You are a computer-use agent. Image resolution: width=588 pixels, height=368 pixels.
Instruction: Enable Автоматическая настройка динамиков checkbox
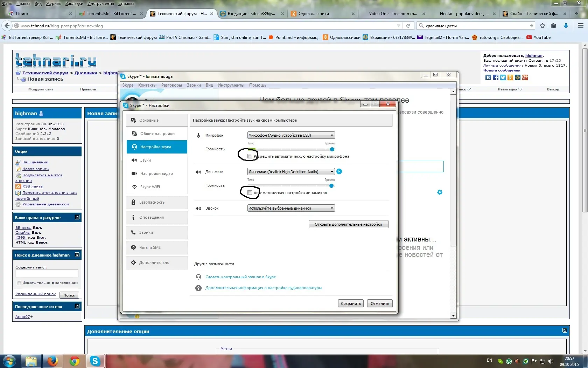click(x=250, y=193)
